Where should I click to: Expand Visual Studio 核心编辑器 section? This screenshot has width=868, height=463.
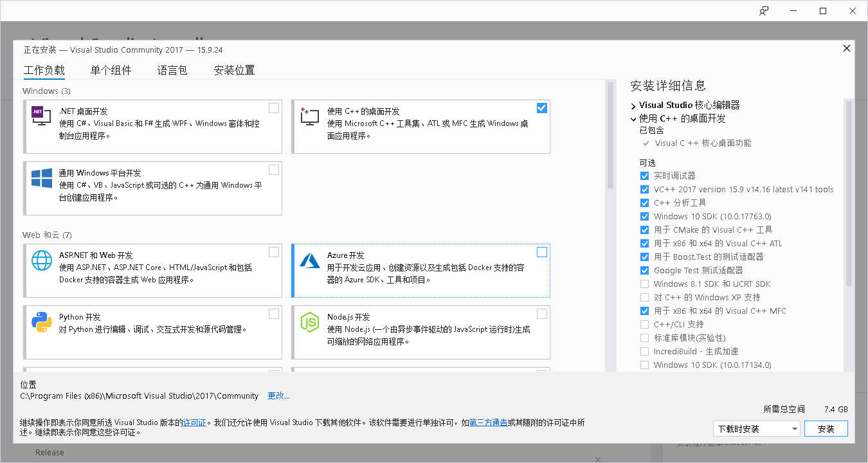pos(633,105)
